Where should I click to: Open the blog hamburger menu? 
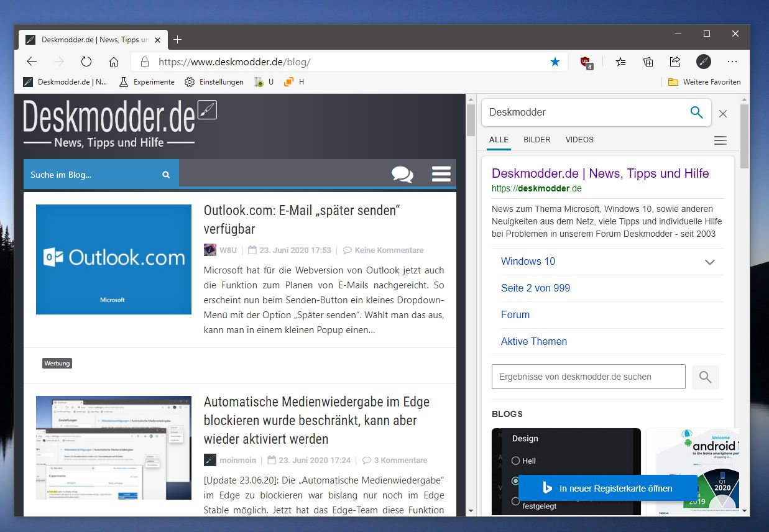441,174
